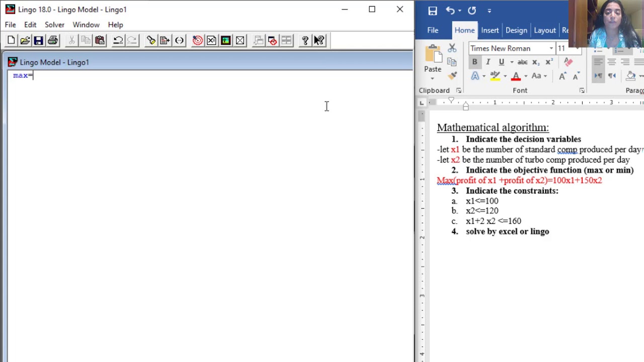Image resolution: width=644 pixels, height=362 pixels.
Task: Open Change Case Aa dropdown
Action: pyautogui.click(x=539, y=76)
